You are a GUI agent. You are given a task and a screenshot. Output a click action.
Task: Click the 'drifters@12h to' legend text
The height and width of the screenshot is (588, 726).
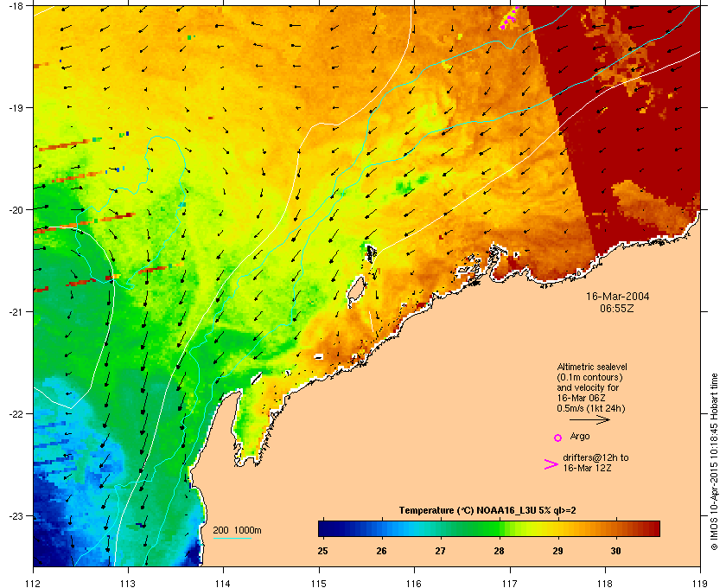point(595,457)
